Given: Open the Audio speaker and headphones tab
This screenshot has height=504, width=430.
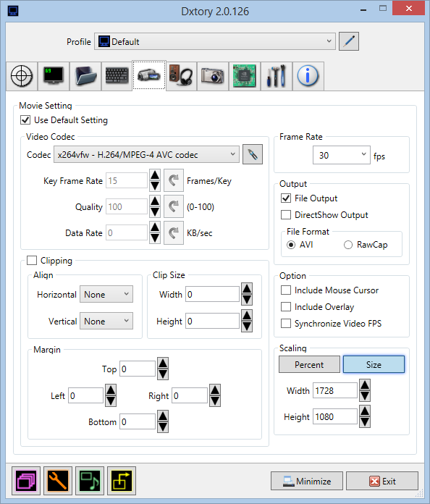Looking at the screenshot, I should click(181, 76).
